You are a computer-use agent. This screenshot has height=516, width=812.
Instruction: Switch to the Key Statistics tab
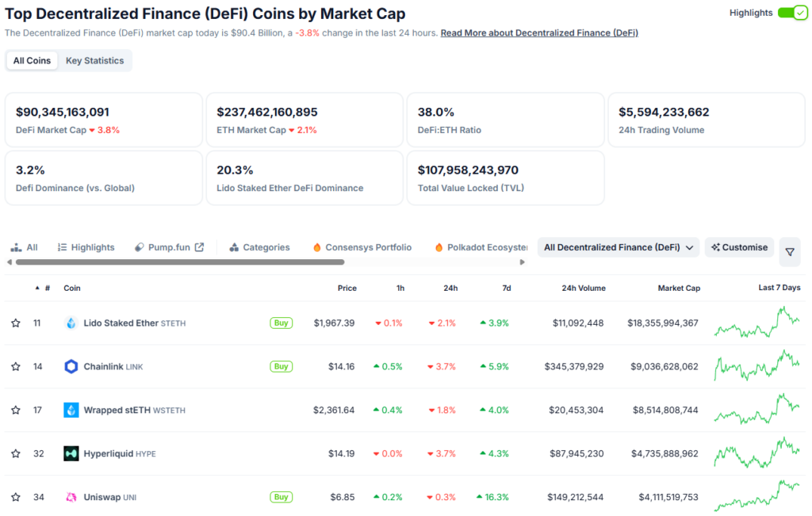(x=94, y=60)
